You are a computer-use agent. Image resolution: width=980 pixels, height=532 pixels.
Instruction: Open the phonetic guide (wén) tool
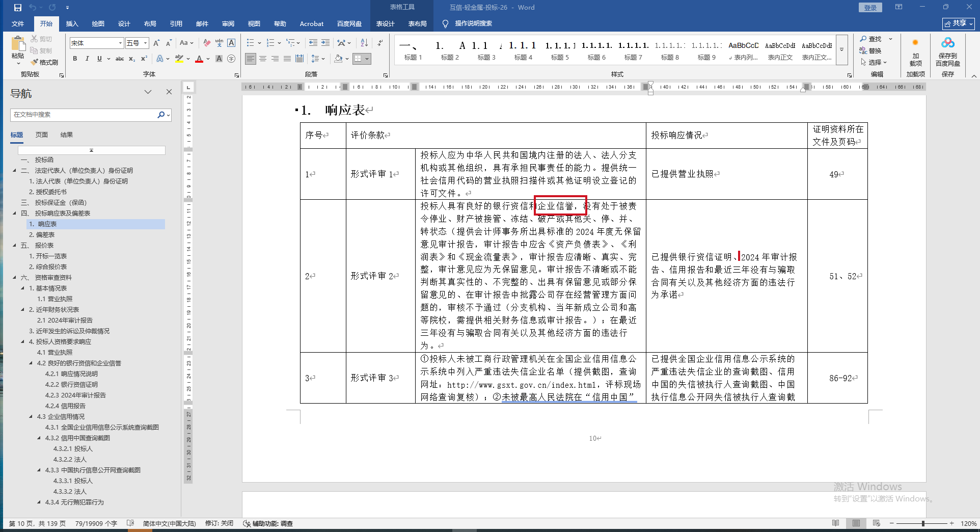[x=219, y=43]
